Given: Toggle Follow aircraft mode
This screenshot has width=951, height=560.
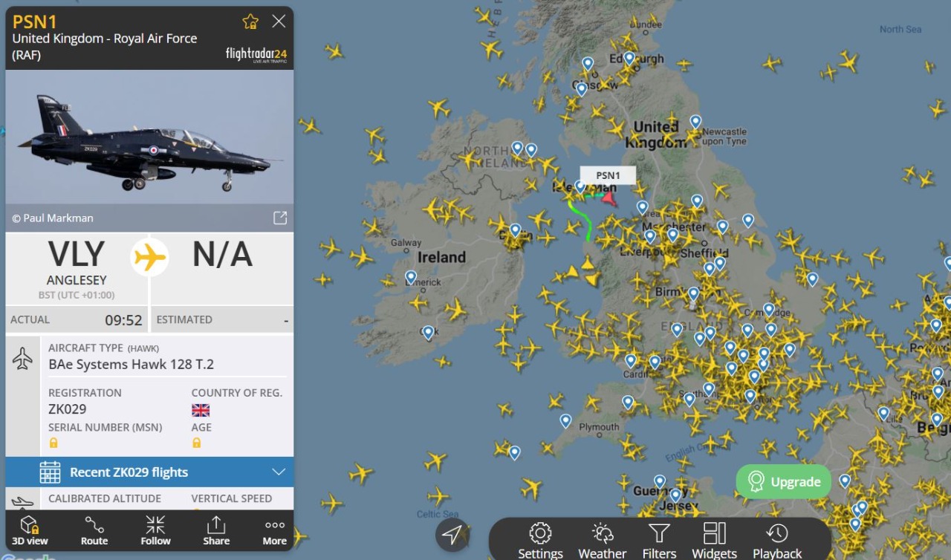Looking at the screenshot, I should point(155,530).
